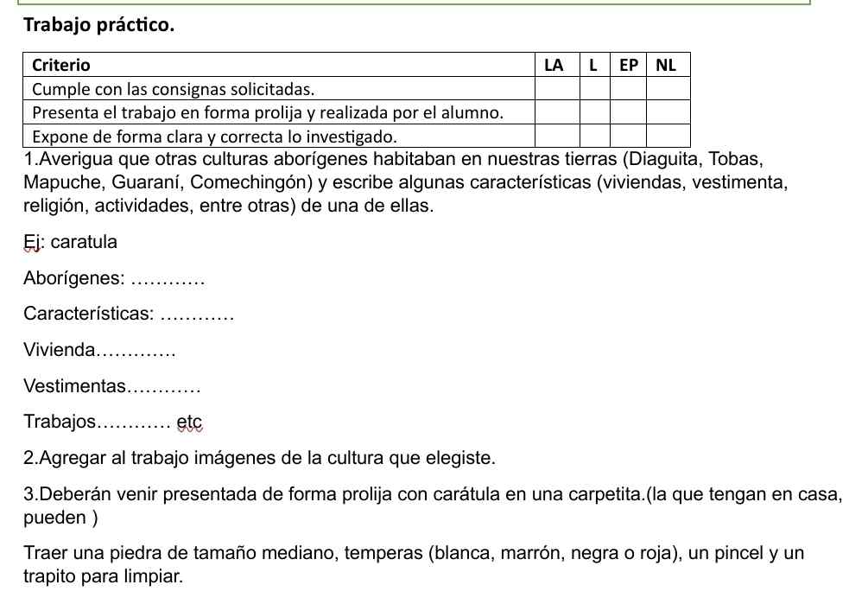The image size is (868, 591).
Task: Click the '2.Agregar al trabajo imágenes' sentence
Action: [259, 458]
